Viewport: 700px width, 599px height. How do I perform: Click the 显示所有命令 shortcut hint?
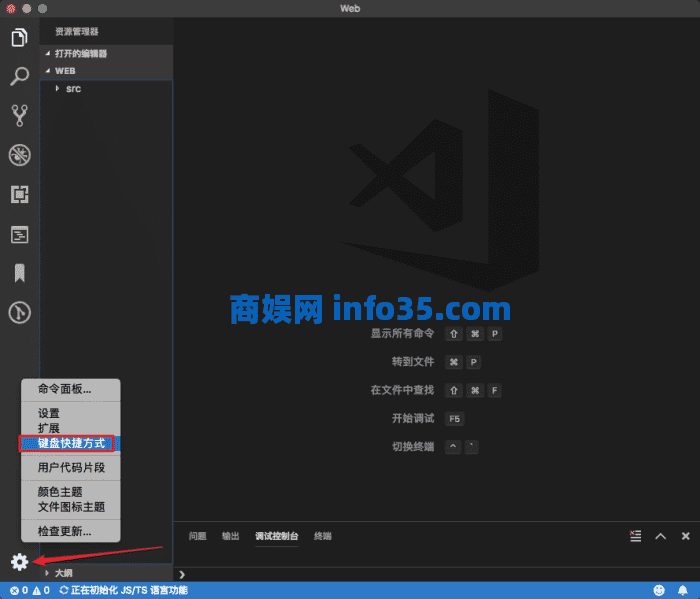click(x=402, y=333)
